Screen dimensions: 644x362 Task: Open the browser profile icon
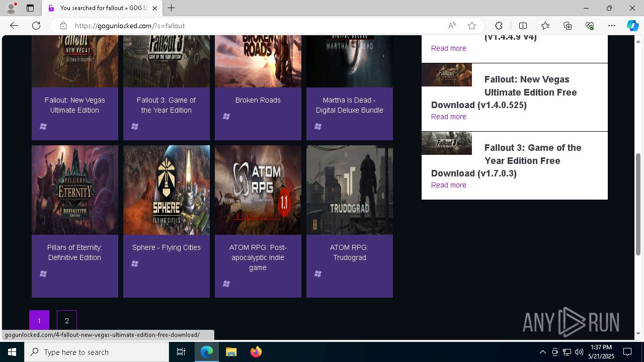pos(11,8)
